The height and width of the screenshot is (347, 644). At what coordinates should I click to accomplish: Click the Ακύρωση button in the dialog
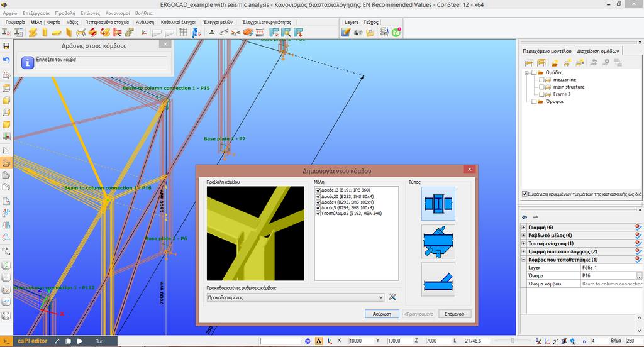tap(382, 314)
